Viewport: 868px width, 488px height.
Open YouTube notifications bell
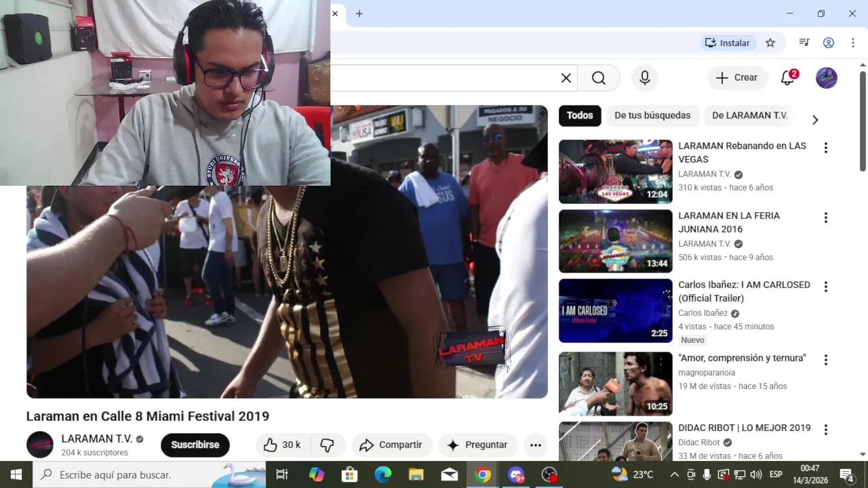tap(788, 78)
